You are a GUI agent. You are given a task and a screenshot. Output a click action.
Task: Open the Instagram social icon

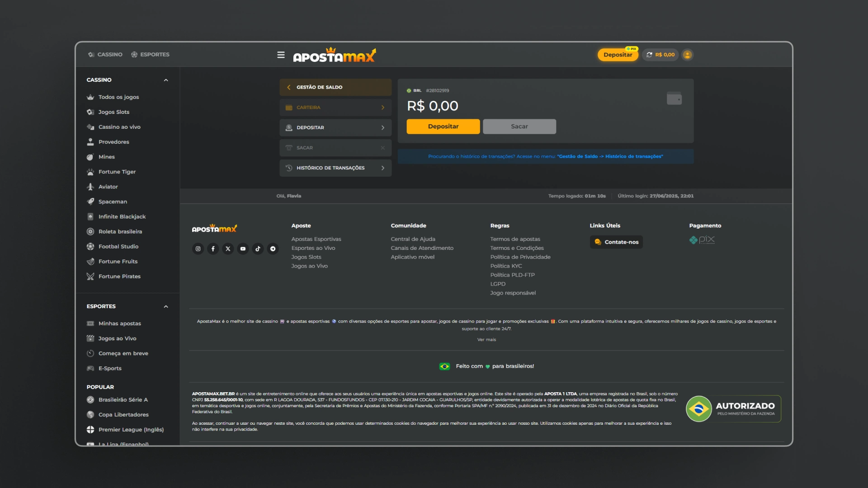(x=198, y=249)
